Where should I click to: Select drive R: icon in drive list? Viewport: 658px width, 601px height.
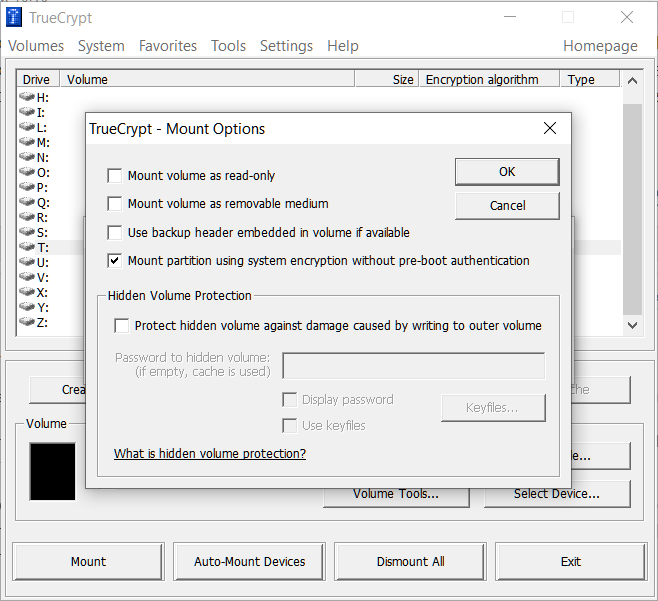(27, 217)
